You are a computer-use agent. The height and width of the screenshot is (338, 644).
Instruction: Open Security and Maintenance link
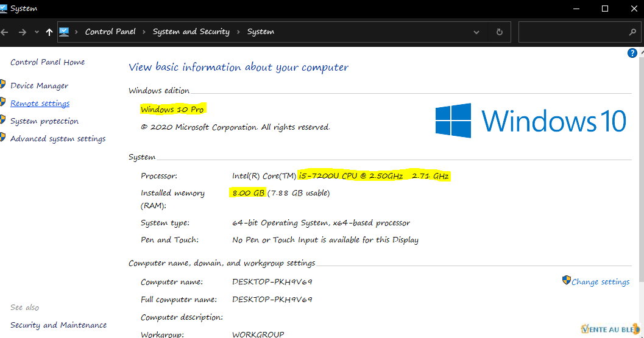click(x=58, y=325)
